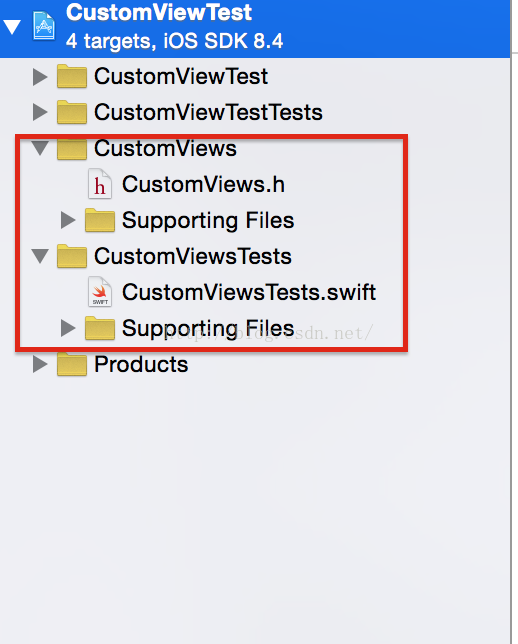Click the CustomViewTestTests folder icon

coord(72,112)
